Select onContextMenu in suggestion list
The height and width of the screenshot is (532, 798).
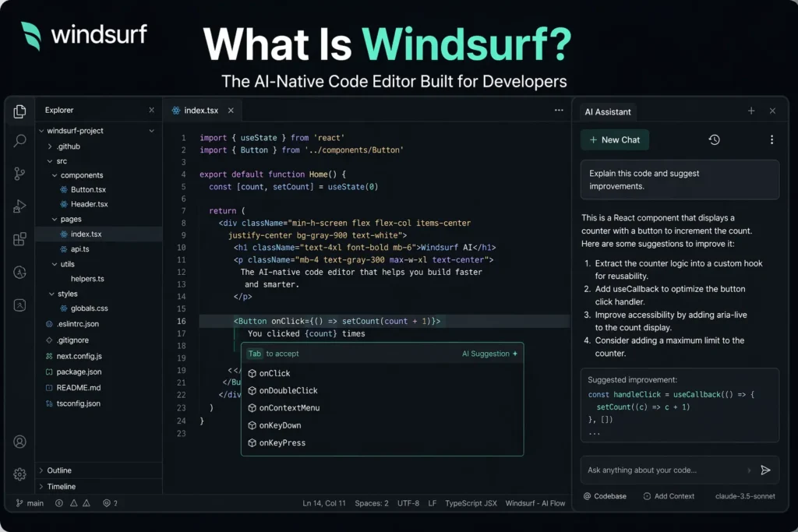pyautogui.click(x=382, y=408)
